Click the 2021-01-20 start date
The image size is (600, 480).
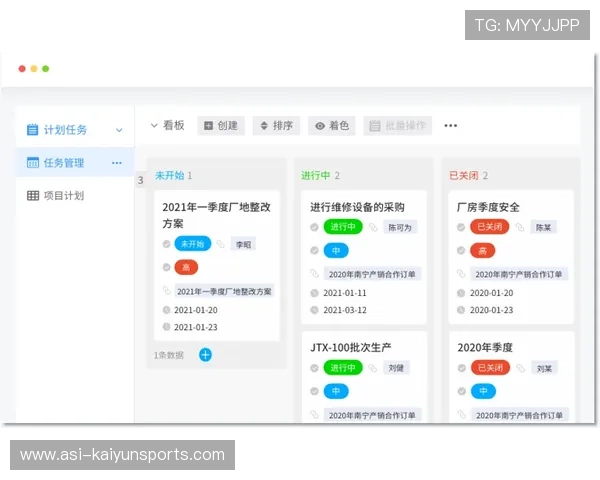[196, 310]
